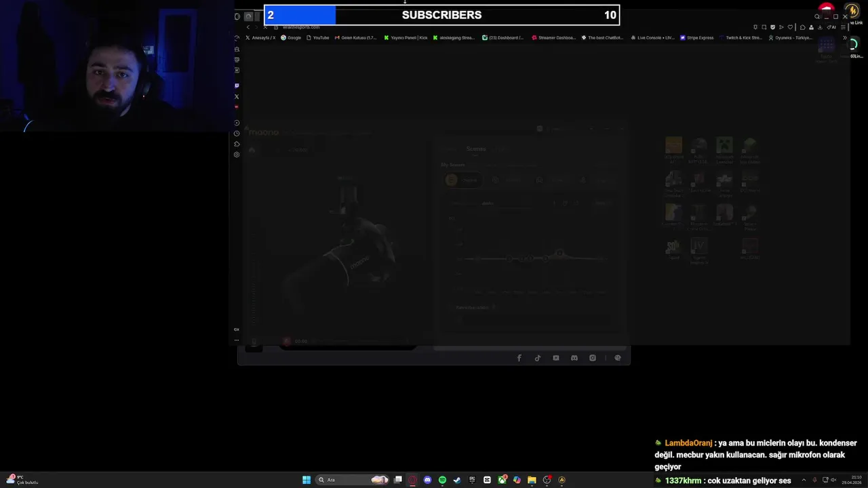
Task: Open File Explorer from the taskbar
Action: point(532,480)
